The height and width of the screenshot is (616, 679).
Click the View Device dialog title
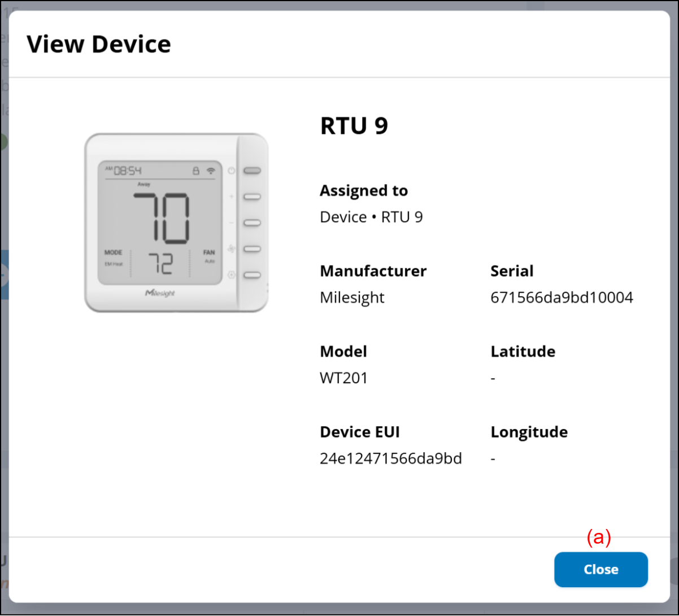(98, 44)
